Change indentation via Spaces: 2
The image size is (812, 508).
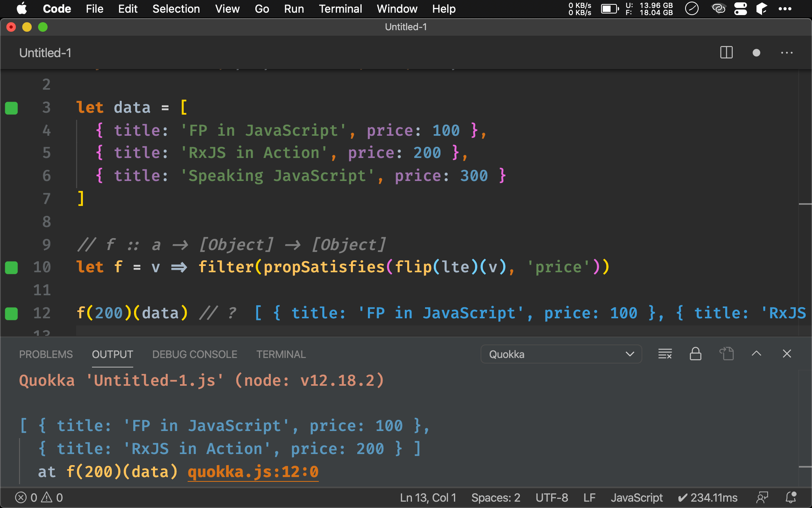tap(496, 498)
